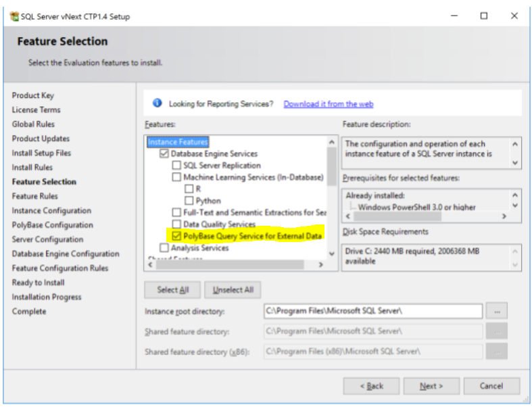
Task: Click the Drive C disk space text
Action: [412, 256]
